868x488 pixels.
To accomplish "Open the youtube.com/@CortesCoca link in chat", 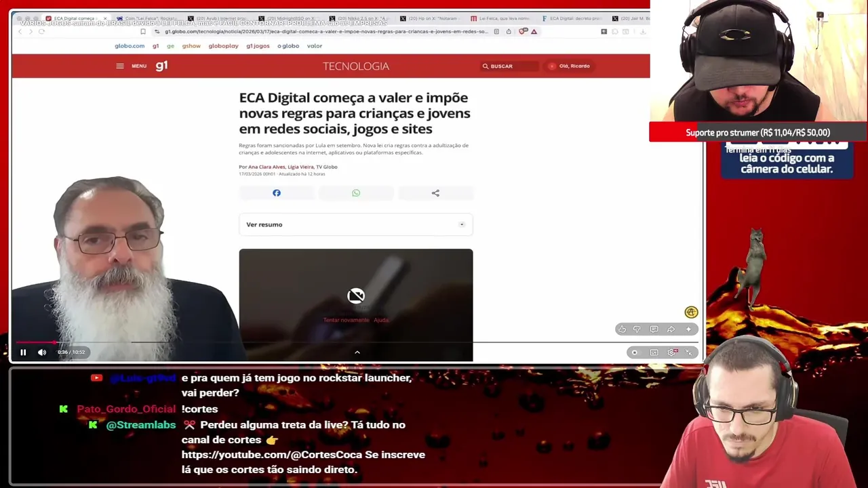I will [271, 455].
